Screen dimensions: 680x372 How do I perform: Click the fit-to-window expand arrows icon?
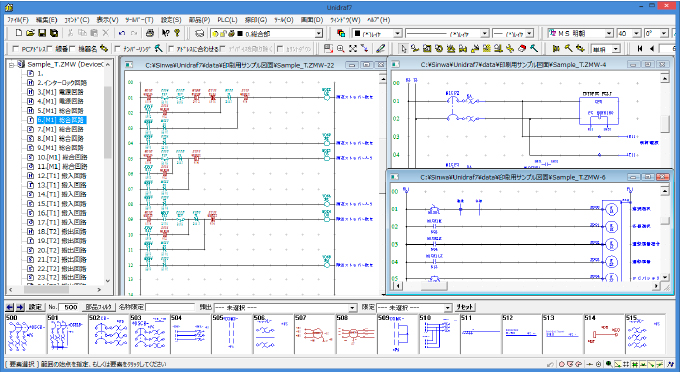[x=353, y=49]
